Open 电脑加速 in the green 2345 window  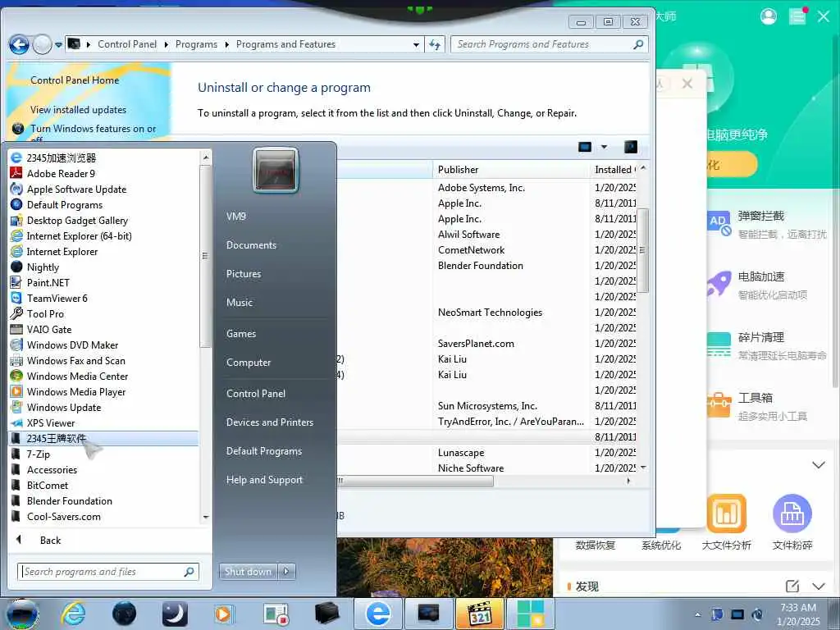(x=760, y=277)
